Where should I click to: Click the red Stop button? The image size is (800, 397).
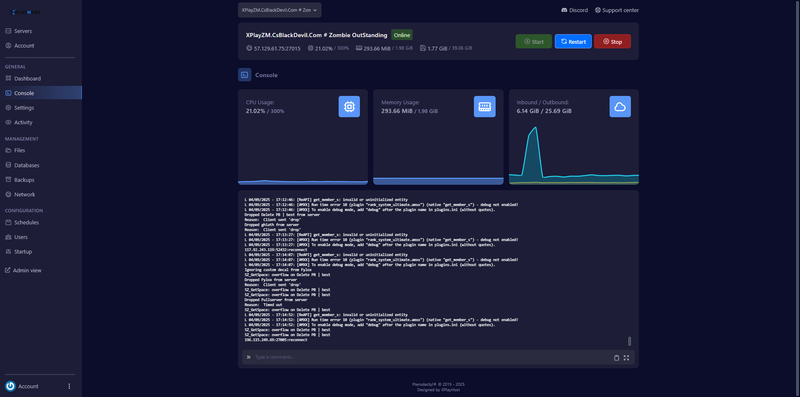[612, 41]
